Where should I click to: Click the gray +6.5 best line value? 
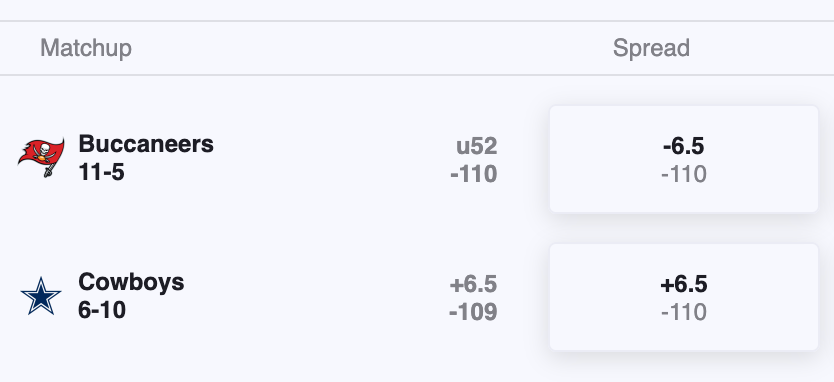tap(473, 284)
